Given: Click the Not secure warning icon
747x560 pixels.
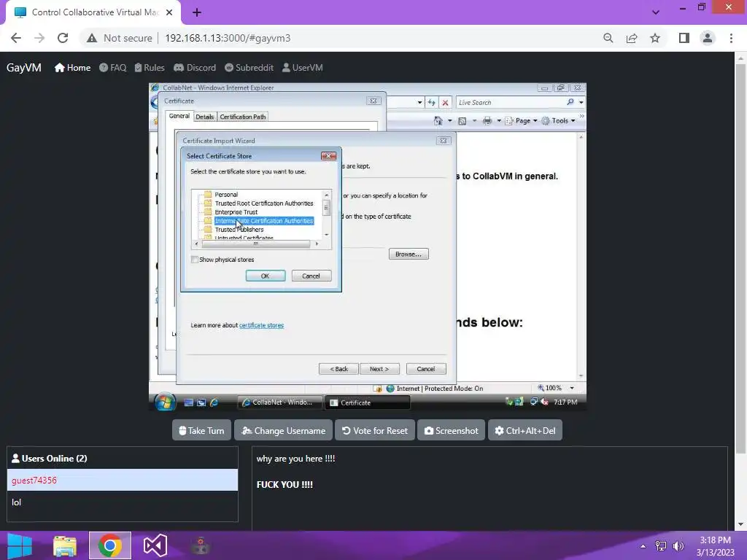Looking at the screenshot, I should (92, 38).
